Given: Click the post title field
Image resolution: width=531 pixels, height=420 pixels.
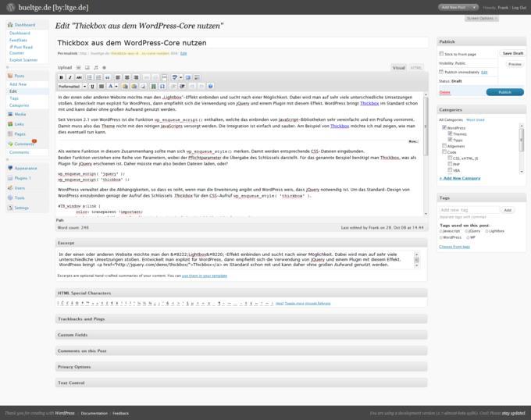Looking at the screenshot, I should pyautogui.click(x=242, y=43).
